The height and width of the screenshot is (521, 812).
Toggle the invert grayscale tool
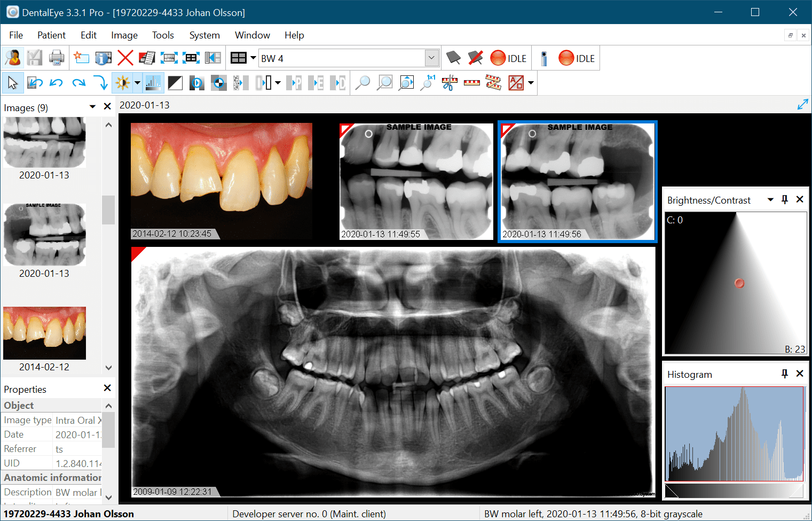pyautogui.click(x=175, y=83)
